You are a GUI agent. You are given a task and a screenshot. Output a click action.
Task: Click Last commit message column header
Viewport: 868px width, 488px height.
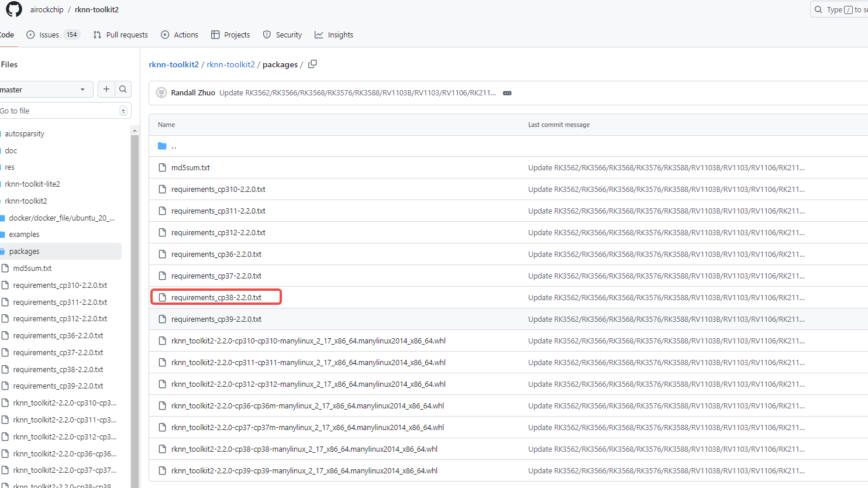[x=559, y=125]
